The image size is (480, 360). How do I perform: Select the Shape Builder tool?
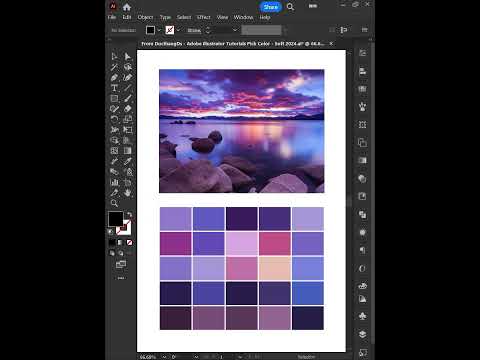click(114, 140)
